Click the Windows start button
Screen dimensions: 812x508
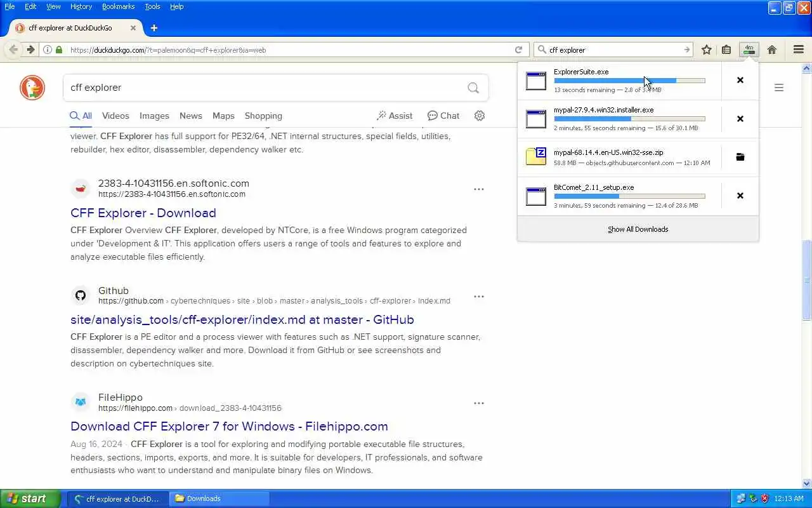pos(30,498)
